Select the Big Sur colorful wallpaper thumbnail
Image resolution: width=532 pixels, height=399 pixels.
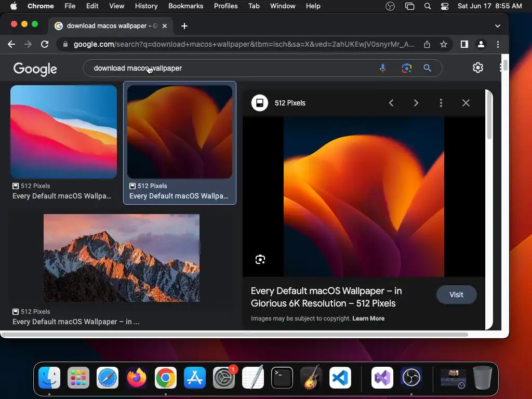[x=64, y=131]
